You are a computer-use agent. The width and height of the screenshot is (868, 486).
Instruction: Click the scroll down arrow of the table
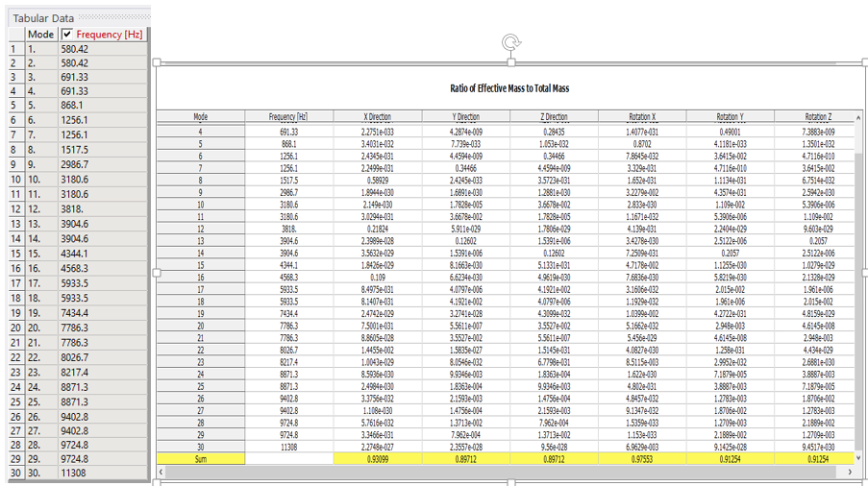[x=858, y=457]
